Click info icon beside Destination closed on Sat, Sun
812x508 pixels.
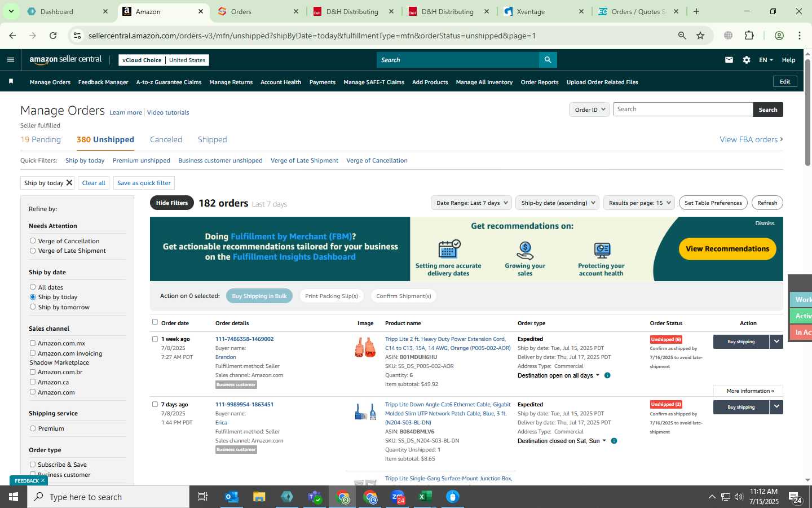pyautogui.click(x=614, y=441)
